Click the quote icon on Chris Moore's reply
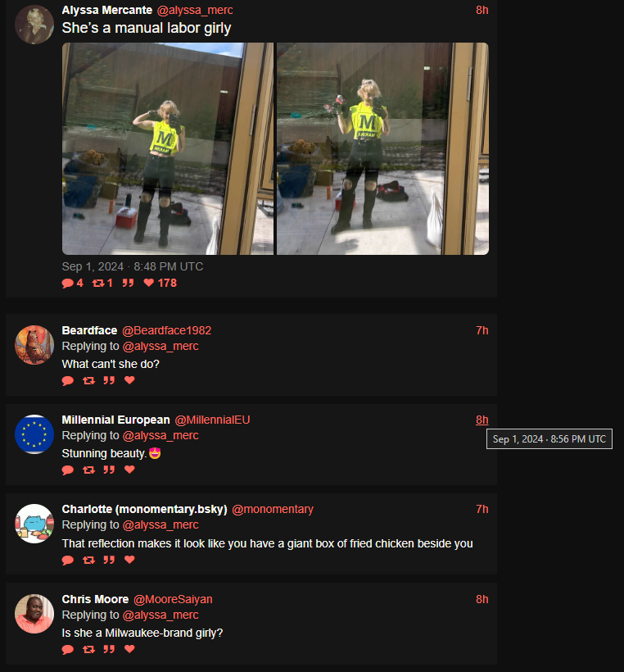The image size is (624, 672). [109, 649]
